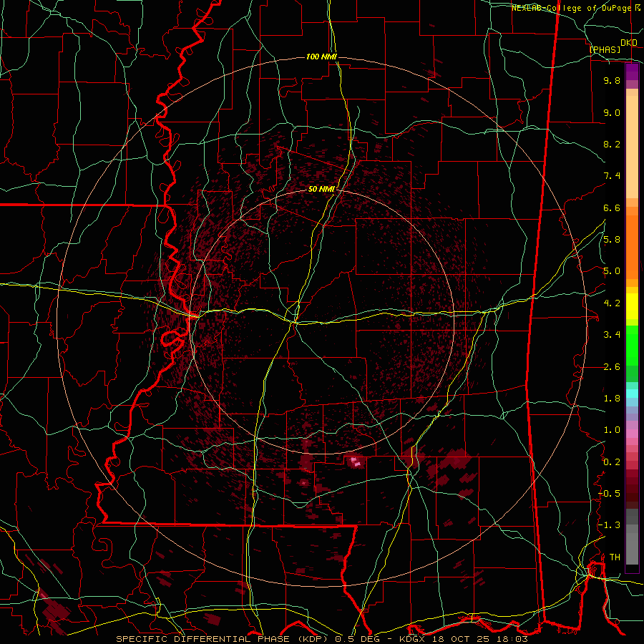Viewport: 644px width, 644px height.
Task: Click the 9.8 legend value
Action: [612, 80]
